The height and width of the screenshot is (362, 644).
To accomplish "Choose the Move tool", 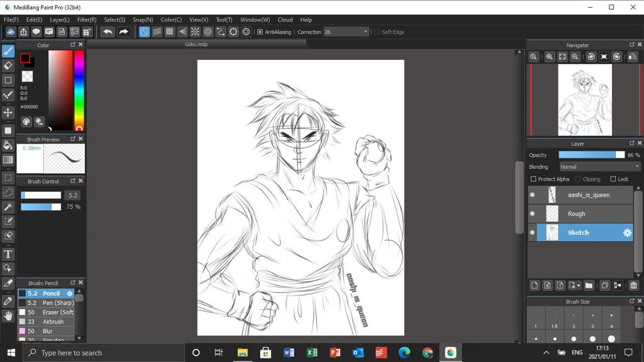I will click(8, 112).
